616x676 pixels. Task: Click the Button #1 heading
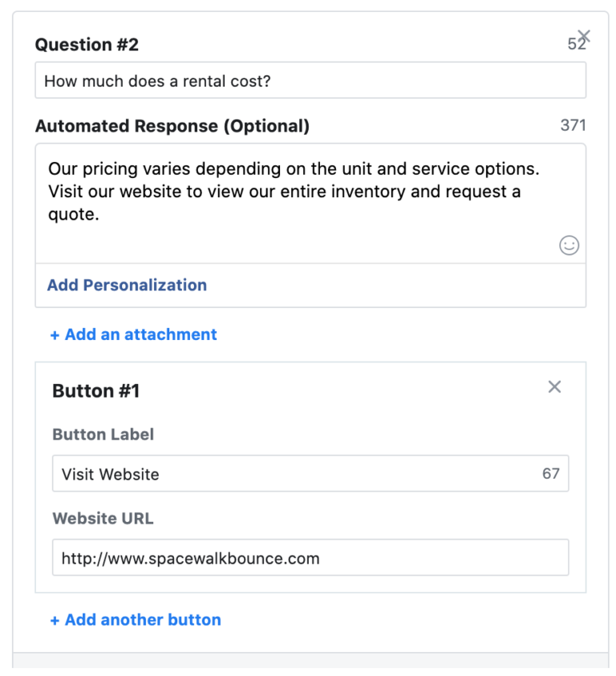[x=95, y=391]
